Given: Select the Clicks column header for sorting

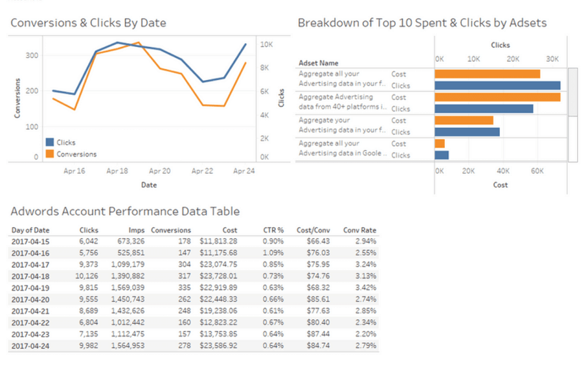Looking at the screenshot, I should click(x=89, y=230).
